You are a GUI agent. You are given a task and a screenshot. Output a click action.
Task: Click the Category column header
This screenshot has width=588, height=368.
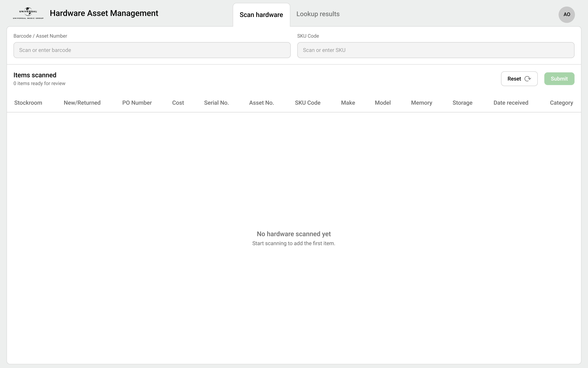561,103
